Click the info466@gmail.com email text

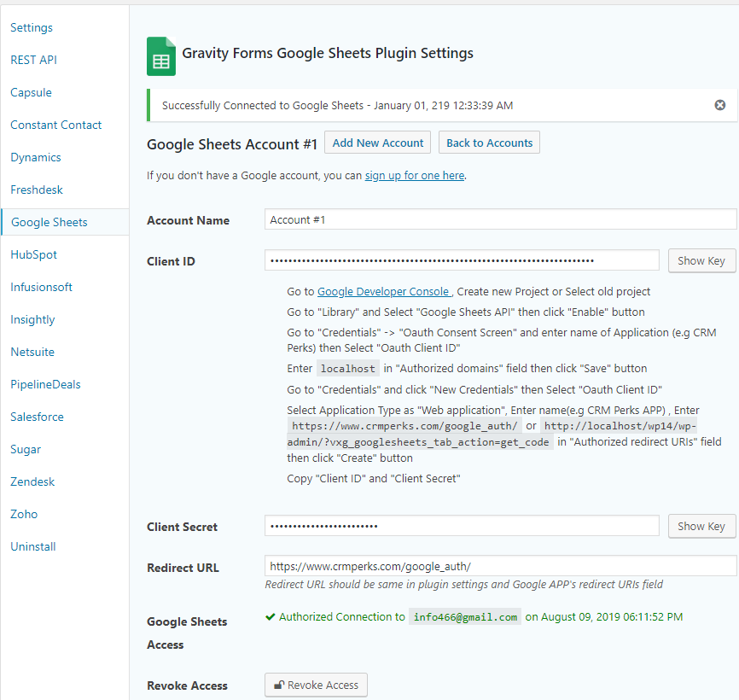(465, 617)
